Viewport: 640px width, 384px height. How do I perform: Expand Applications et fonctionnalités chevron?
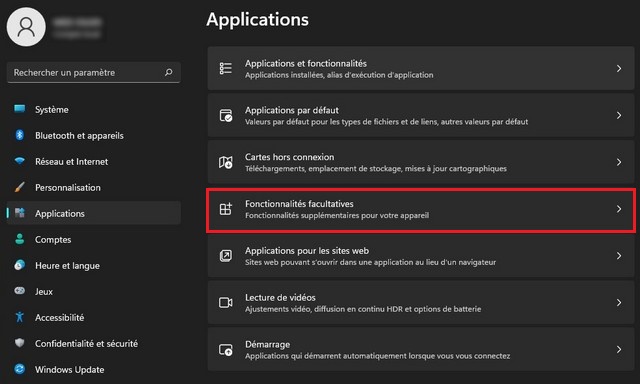click(619, 69)
